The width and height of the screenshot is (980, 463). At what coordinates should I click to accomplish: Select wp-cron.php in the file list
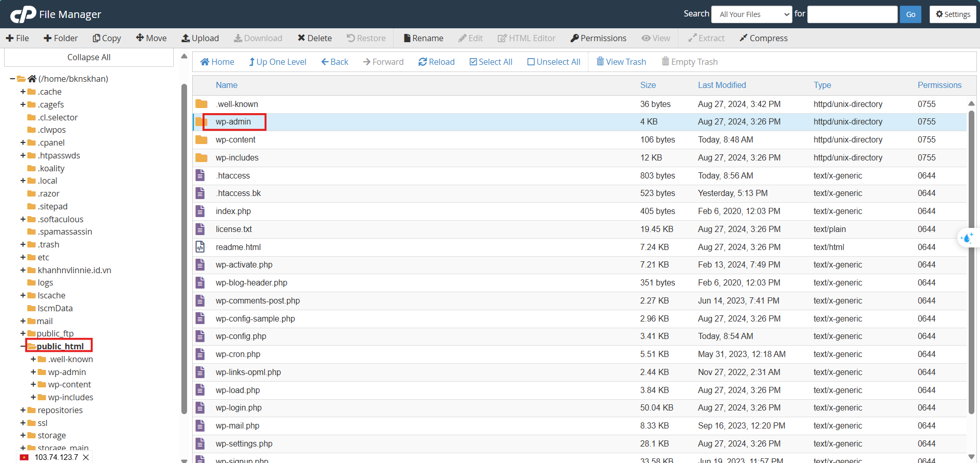pos(238,354)
